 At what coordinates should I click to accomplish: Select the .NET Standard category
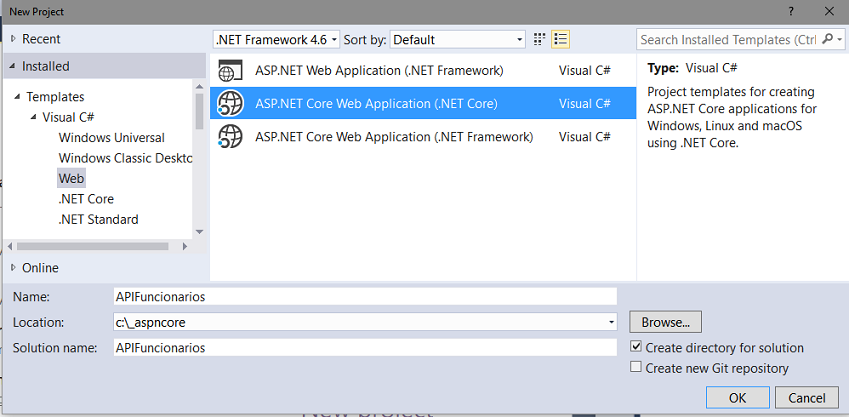click(x=98, y=219)
